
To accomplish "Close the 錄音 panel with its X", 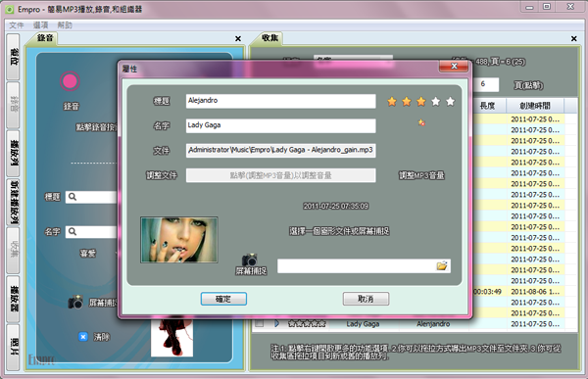I will coord(238,38).
